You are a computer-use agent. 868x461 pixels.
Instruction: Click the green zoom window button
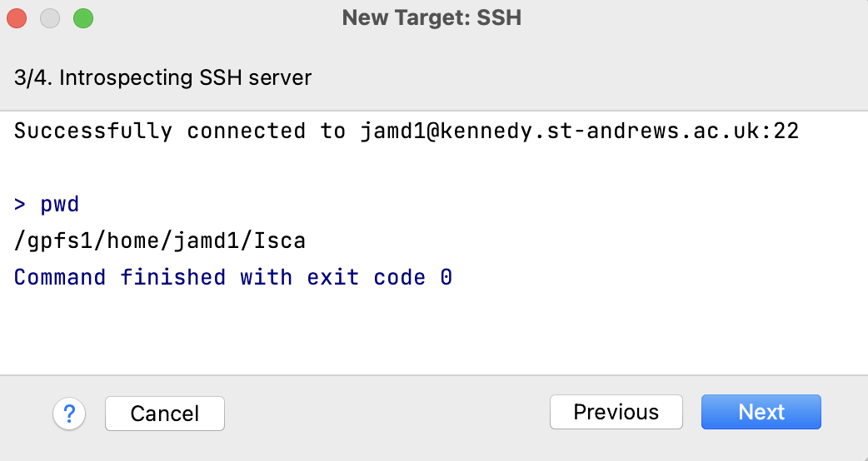(83, 18)
